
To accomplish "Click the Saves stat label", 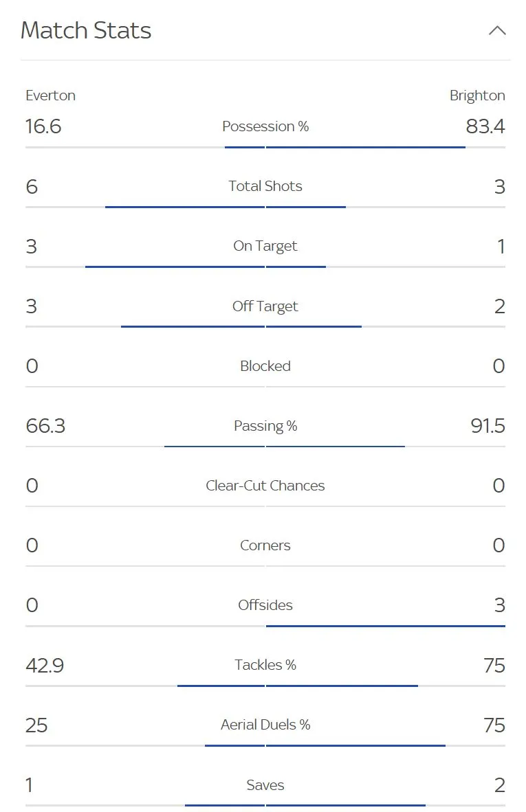I will [x=265, y=785].
